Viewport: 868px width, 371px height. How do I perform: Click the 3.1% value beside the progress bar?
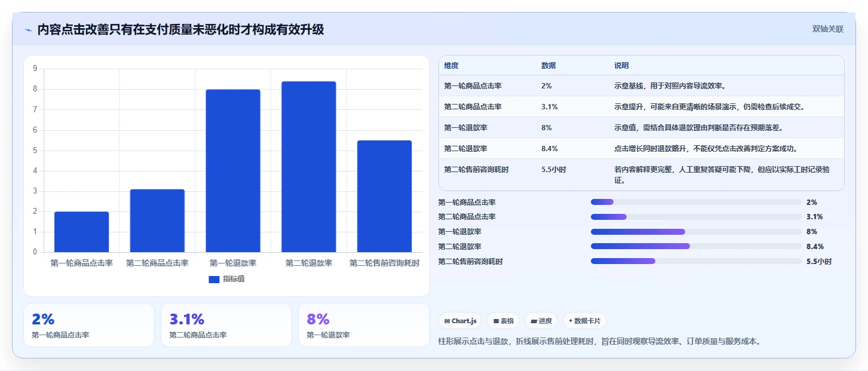coord(815,217)
